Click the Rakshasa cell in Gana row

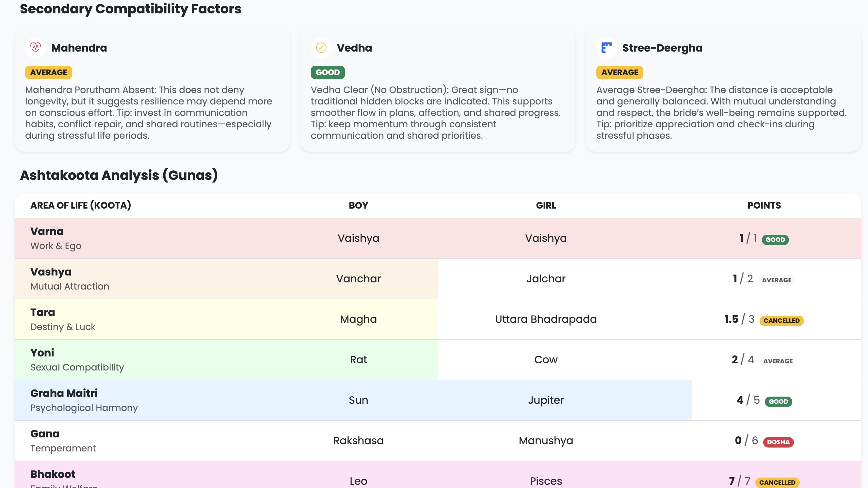(358, 441)
